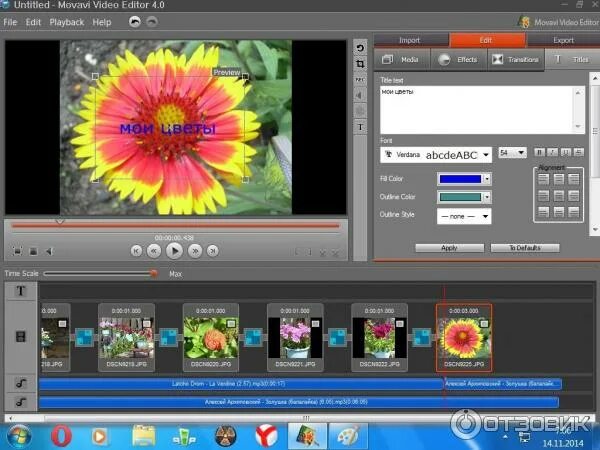The height and width of the screenshot is (450, 600).
Task: Click the Redo arrow in the top toolbar
Action: coord(152,22)
